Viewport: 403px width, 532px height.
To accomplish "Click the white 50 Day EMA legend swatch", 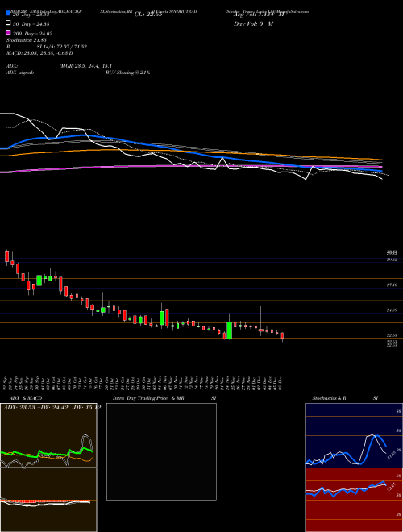I will point(9,23).
